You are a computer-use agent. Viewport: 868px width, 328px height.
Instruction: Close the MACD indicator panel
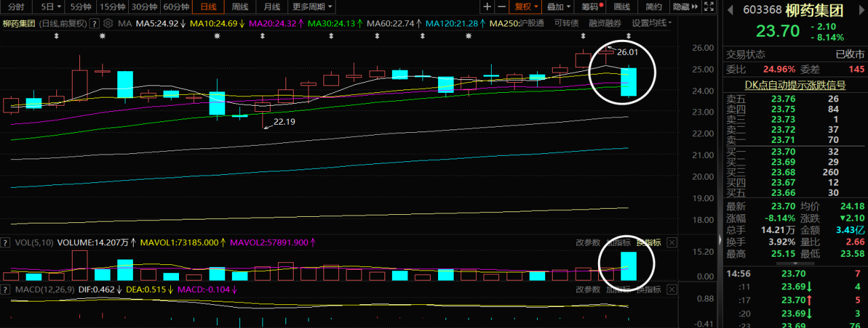(x=672, y=289)
